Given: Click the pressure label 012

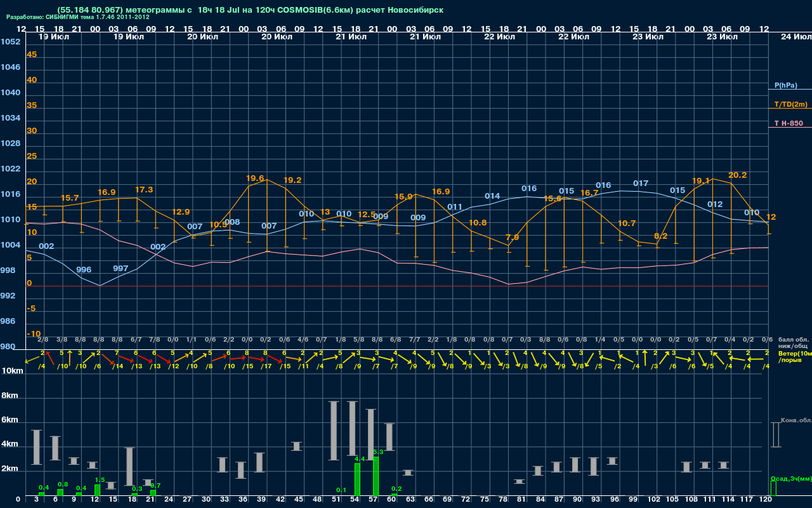Looking at the screenshot, I should [715, 204].
